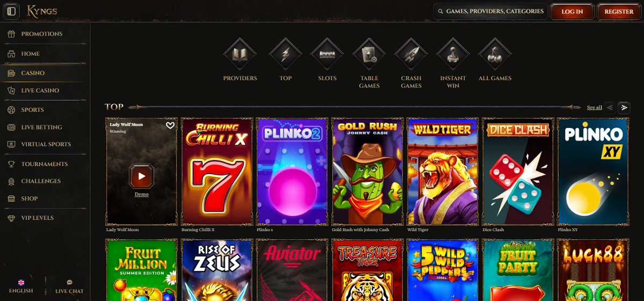The width and height of the screenshot is (644, 301).
Task: Open the Slots category icon
Action: (x=327, y=54)
